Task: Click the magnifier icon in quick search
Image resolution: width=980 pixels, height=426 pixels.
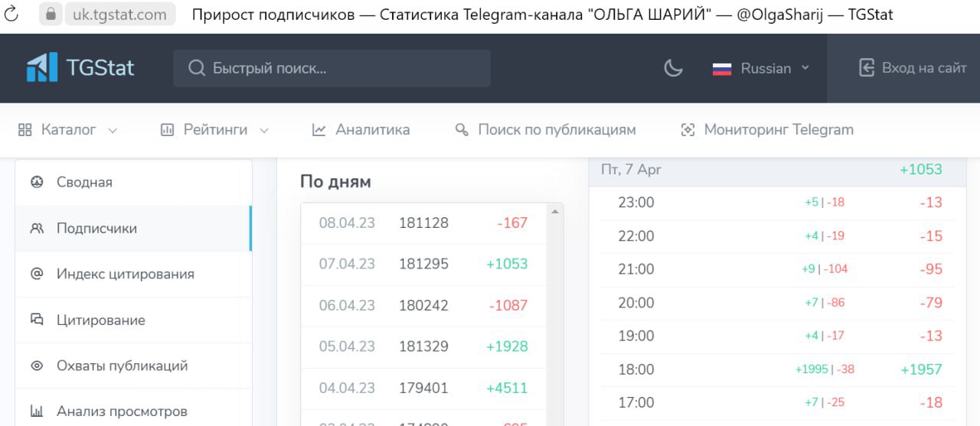Action: (197, 68)
